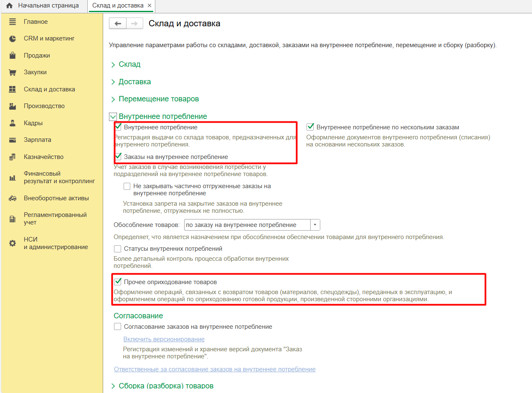The image size is (532, 393).
Task: Click the Казначейство coins icon
Action: (13, 157)
